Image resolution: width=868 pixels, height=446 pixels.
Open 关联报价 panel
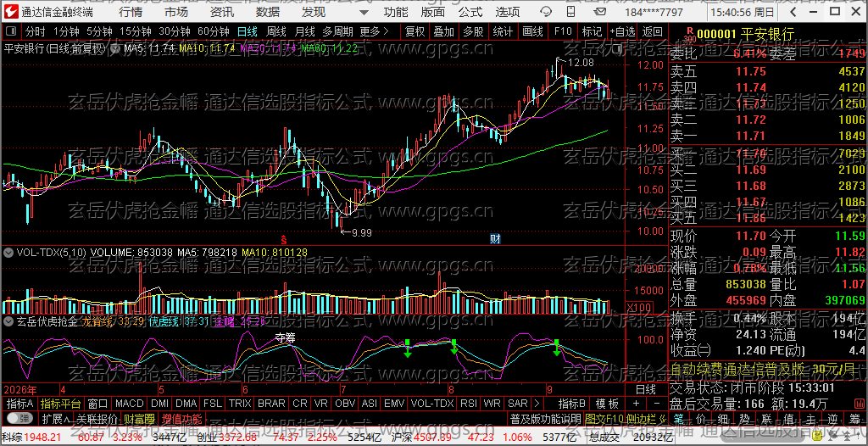97,418
